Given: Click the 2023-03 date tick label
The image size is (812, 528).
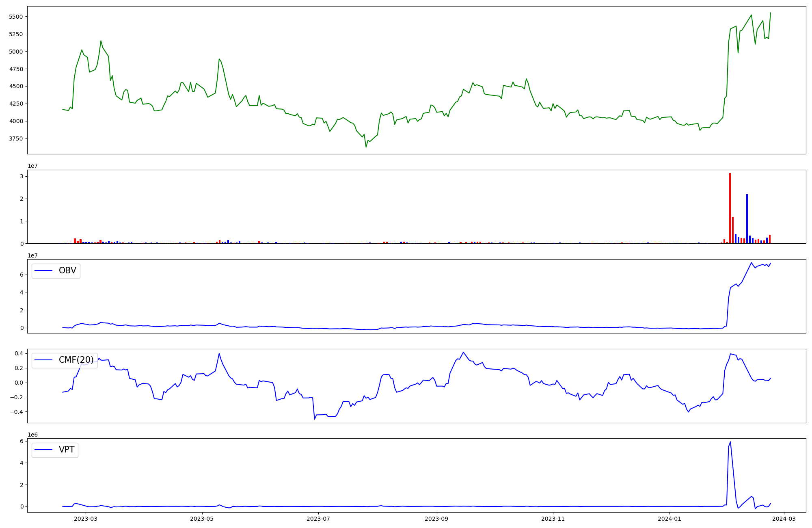Looking at the screenshot, I should [x=86, y=519].
